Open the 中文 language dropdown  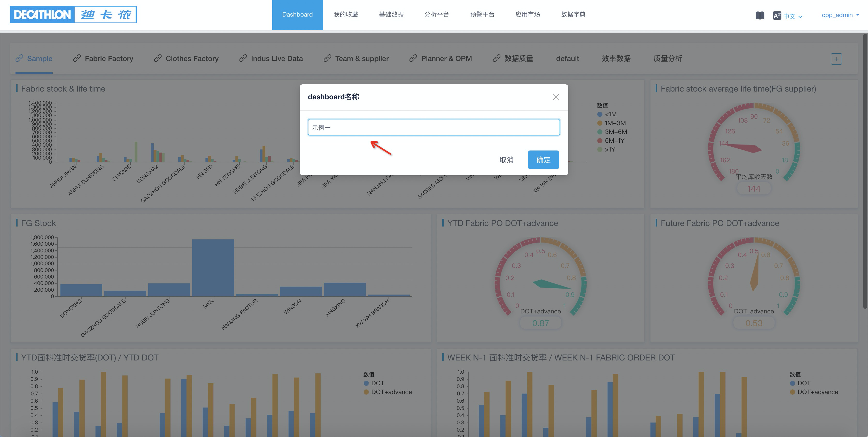pos(793,16)
